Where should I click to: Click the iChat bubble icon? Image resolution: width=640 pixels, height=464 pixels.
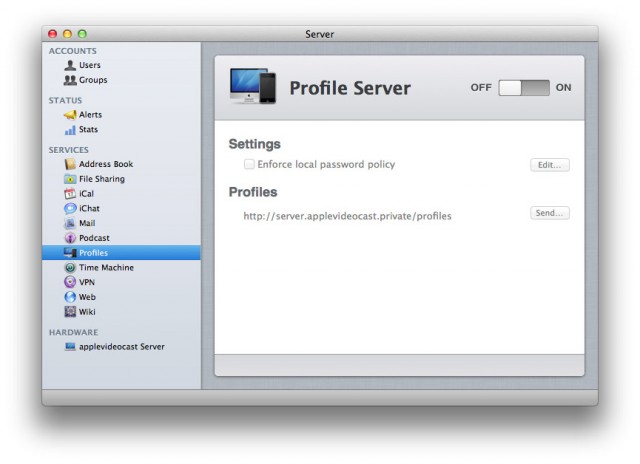tap(70, 209)
